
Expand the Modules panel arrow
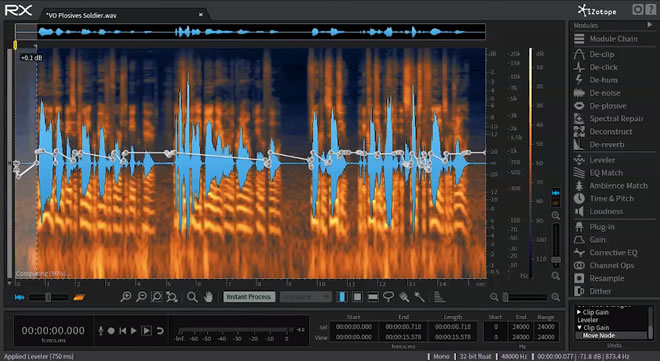[649, 25]
